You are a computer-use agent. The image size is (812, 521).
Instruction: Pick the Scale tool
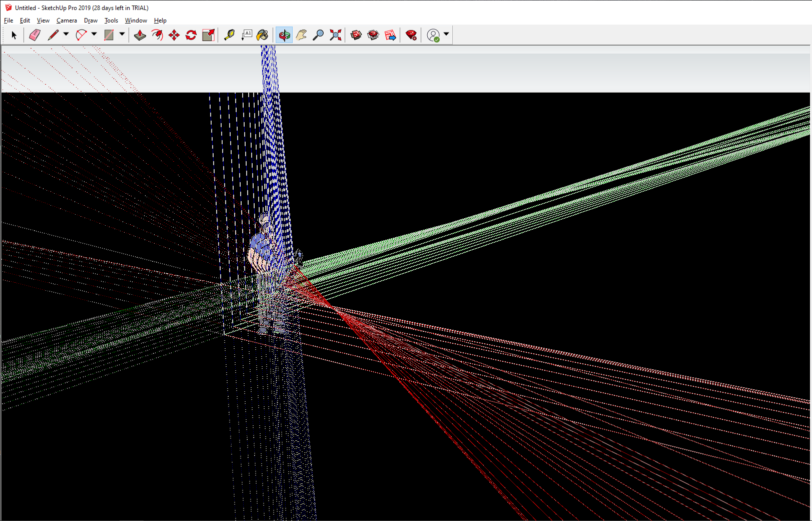[208, 35]
